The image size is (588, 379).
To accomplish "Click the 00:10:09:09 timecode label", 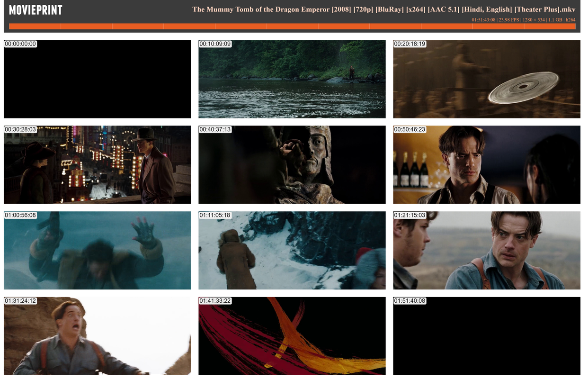I will tap(215, 44).
